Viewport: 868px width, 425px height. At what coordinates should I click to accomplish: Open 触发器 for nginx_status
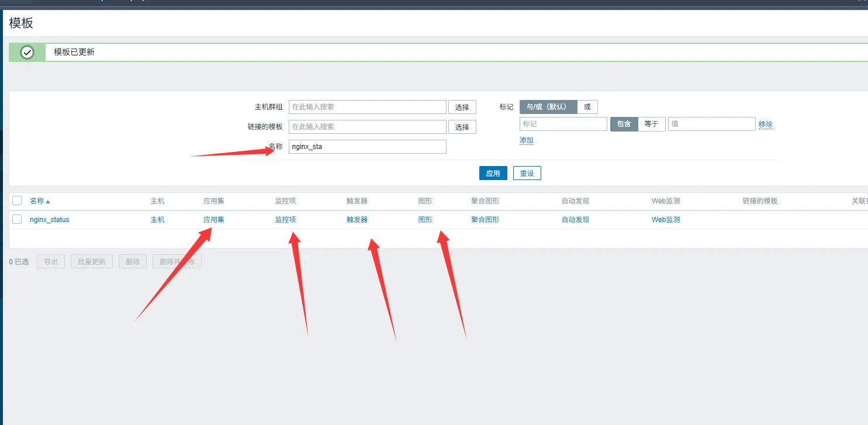point(357,220)
